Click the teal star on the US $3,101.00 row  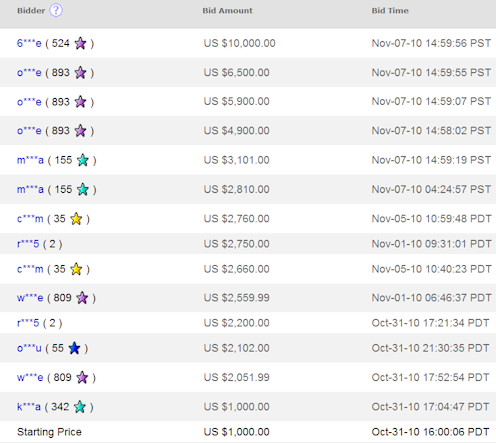(x=83, y=160)
